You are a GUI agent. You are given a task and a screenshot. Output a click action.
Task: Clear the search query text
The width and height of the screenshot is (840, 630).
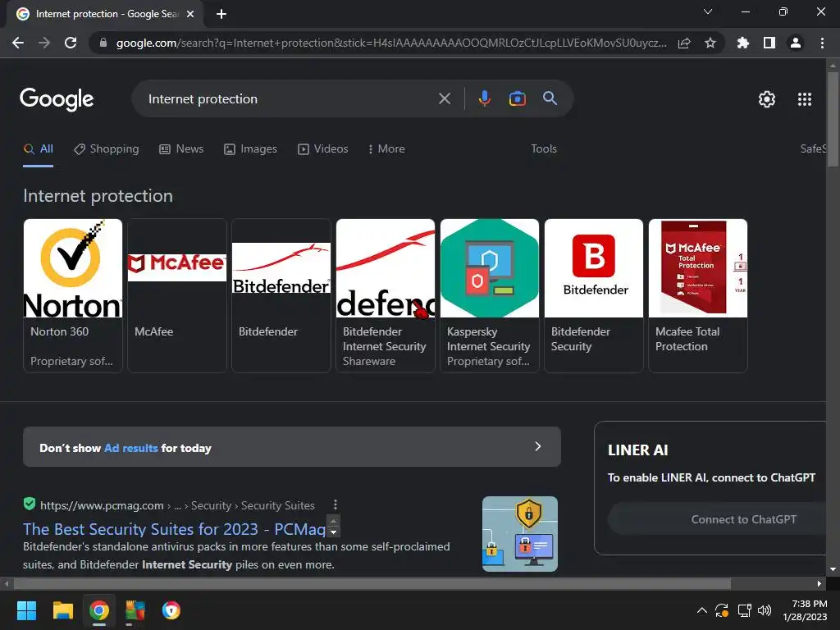(445, 98)
